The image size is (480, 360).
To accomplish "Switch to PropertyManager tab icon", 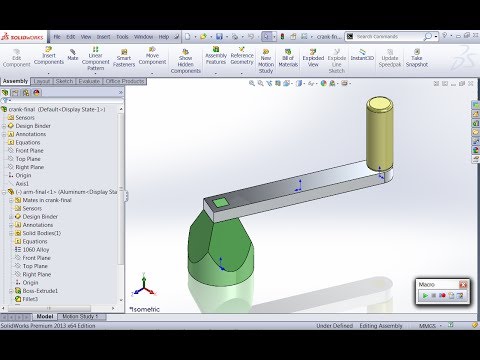I will point(15,93).
